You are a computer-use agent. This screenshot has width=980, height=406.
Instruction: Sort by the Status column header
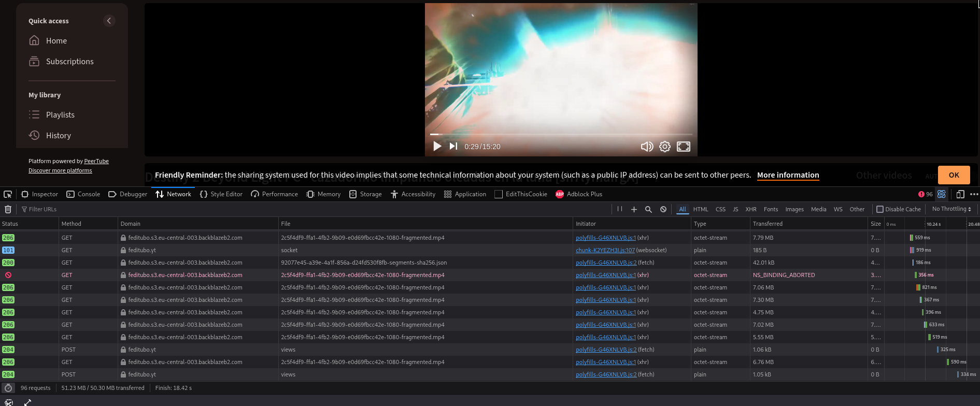coord(29,224)
